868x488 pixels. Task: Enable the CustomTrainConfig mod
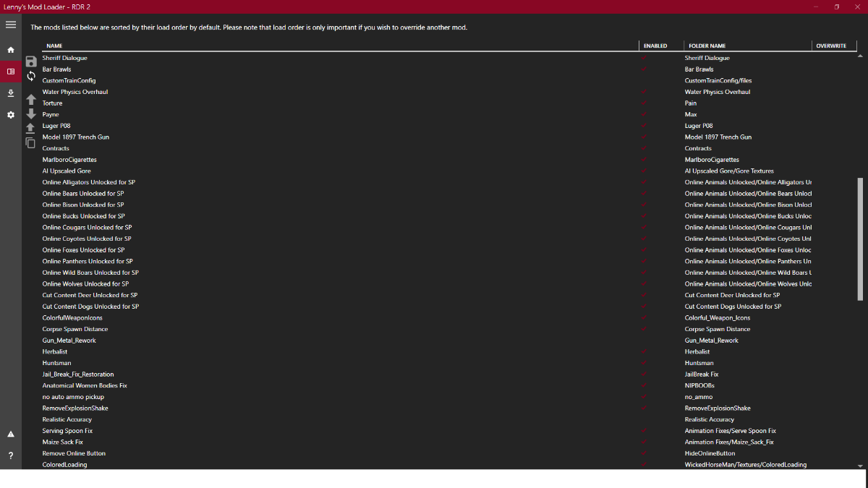coord(644,80)
